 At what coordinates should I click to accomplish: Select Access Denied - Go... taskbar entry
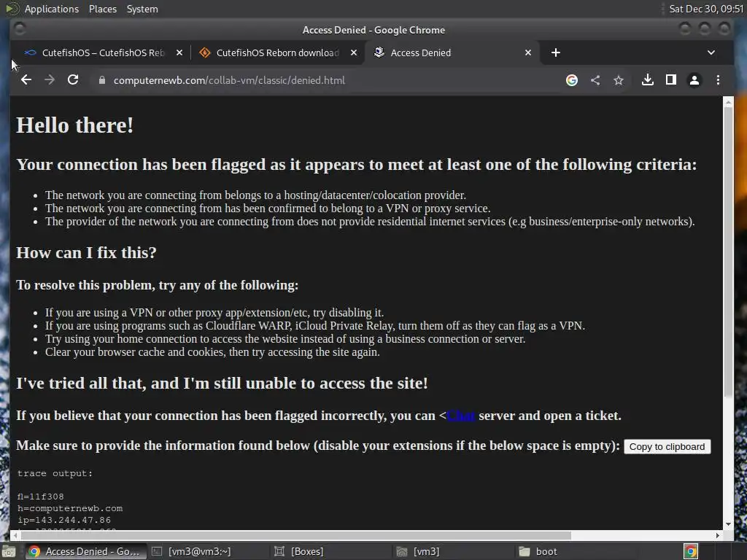click(x=85, y=551)
